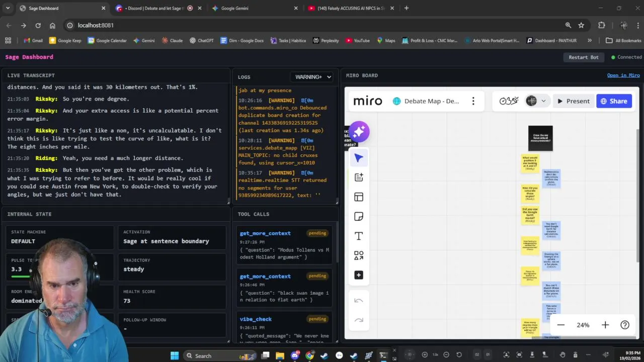The height and width of the screenshot is (362, 644).
Task: Click the Miro redo arrow
Action: click(x=359, y=320)
